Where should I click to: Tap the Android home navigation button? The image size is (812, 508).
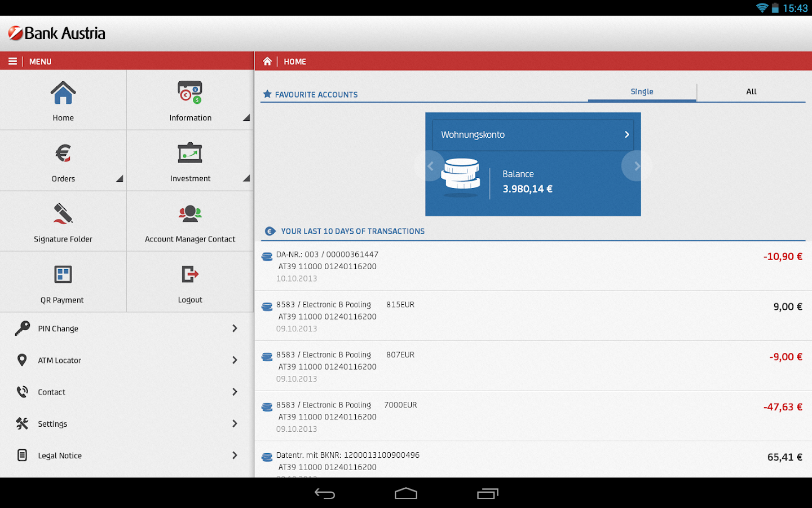click(x=406, y=494)
